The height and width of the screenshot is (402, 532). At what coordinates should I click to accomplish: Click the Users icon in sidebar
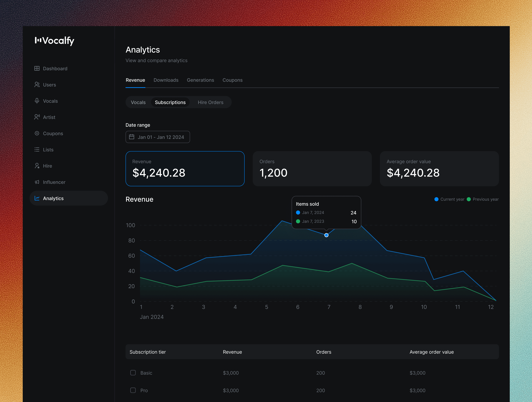click(37, 85)
